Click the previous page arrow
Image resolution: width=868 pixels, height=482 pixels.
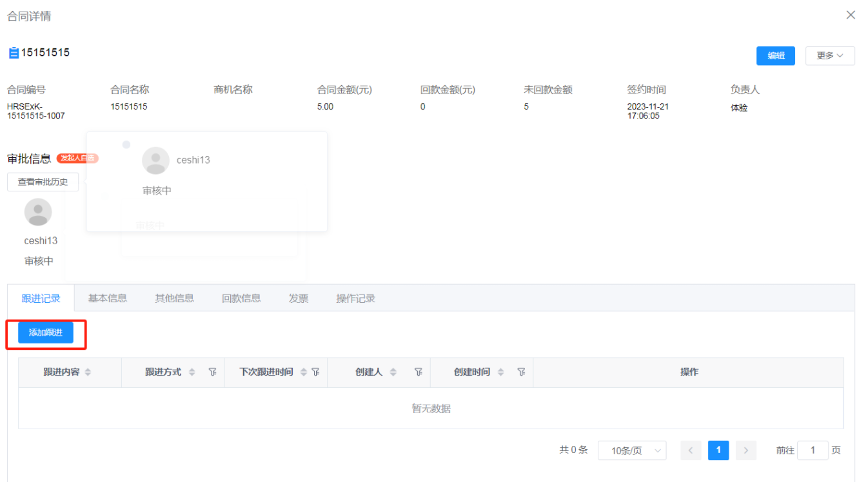pos(691,450)
